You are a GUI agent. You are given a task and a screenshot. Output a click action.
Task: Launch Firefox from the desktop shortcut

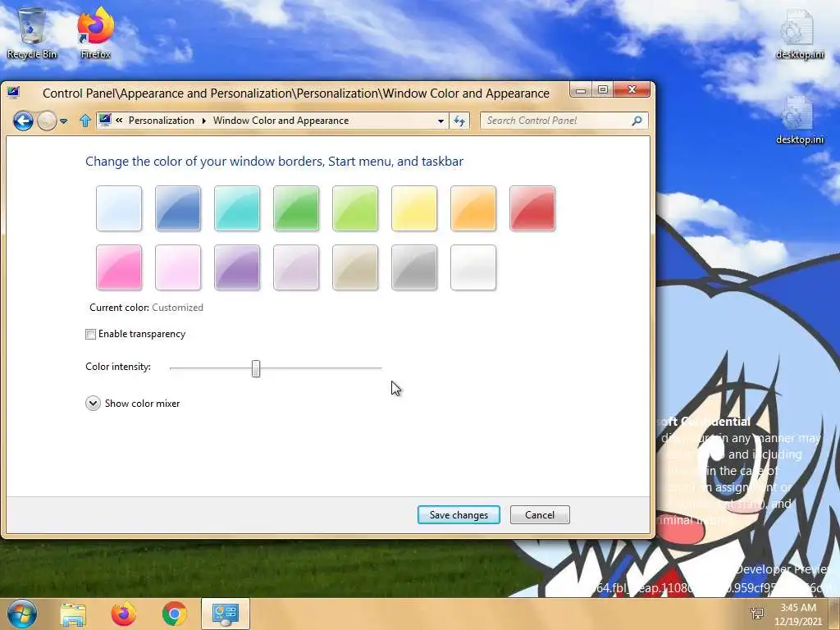(95, 33)
